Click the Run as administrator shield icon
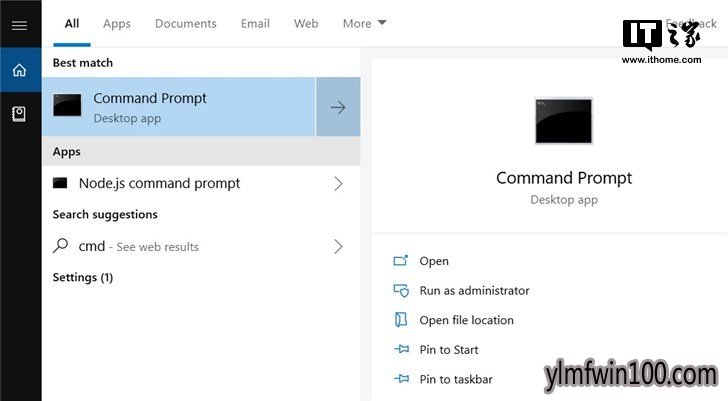 (x=401, y=291)
